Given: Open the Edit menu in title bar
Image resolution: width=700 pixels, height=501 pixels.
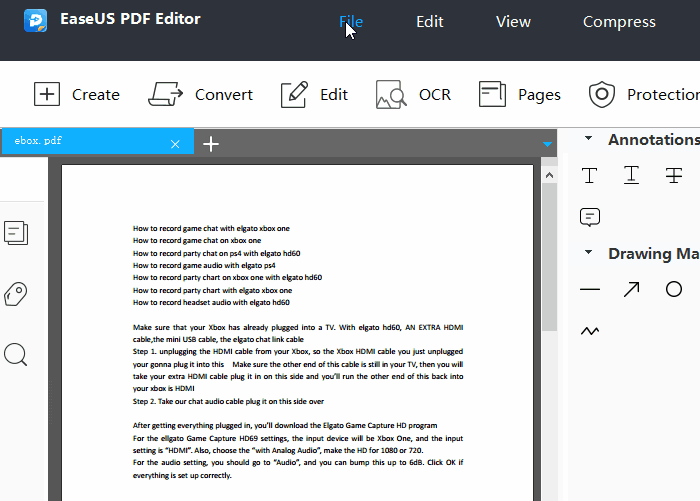Looking at the screenshot, I should (429, 21).
